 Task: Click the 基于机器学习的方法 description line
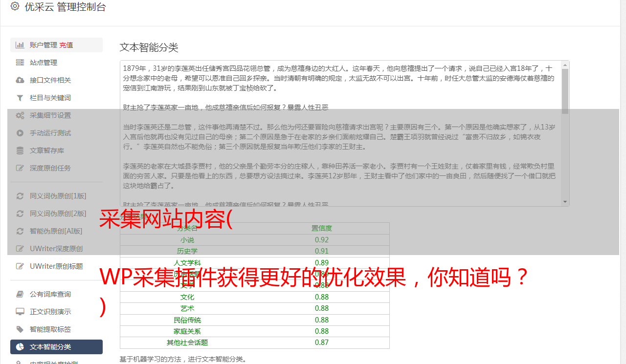(x=183, y=359)
